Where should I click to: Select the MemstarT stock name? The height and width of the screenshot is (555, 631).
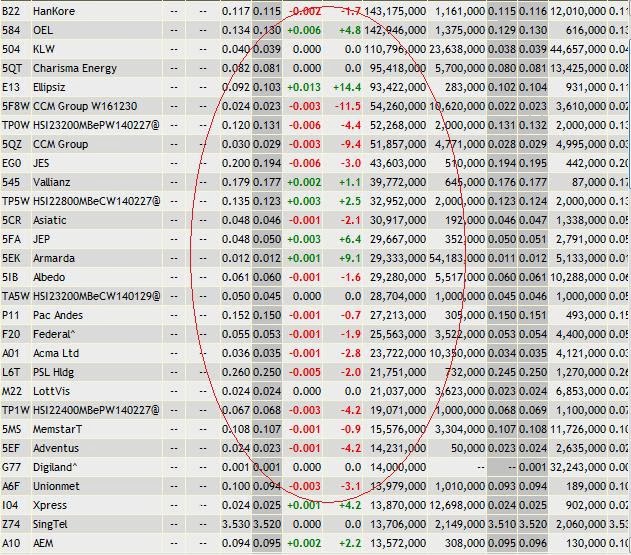coord(57,429)
